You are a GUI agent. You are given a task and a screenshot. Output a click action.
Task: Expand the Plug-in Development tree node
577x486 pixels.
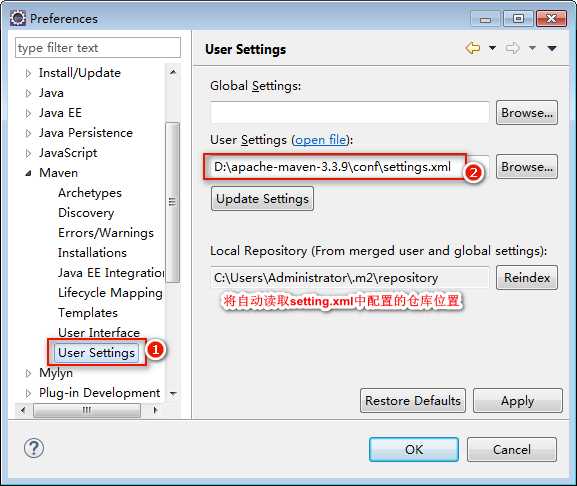(x=28, y=393)
